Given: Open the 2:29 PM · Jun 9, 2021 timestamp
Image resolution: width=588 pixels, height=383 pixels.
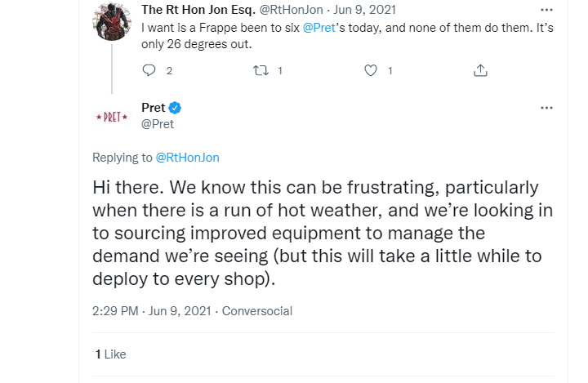Looking at the screenshot, I should (152, 311).
